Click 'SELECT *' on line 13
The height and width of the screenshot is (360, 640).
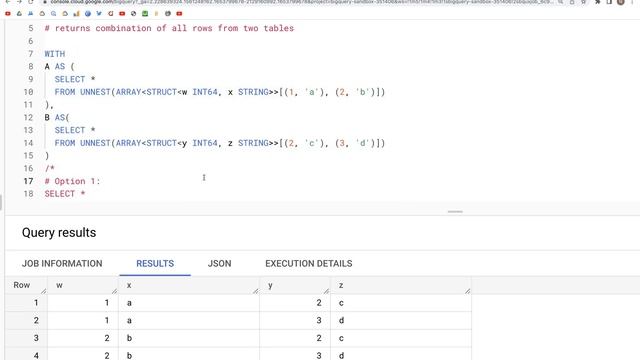point(75,130)
